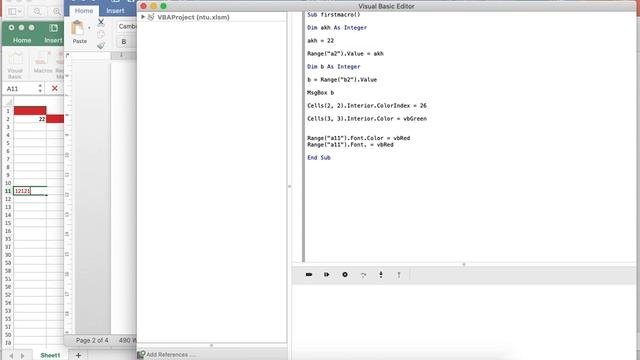Select the Sheet1 tab in Excel

click(50, 355)
